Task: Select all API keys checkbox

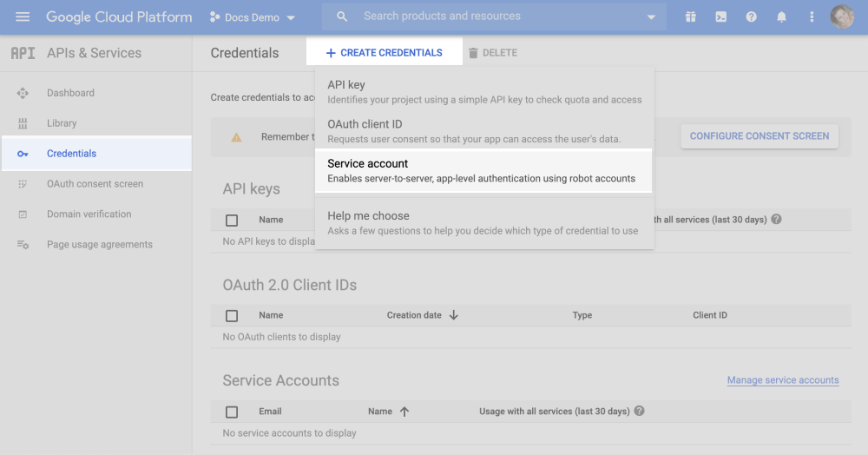Action: point(232,220)
